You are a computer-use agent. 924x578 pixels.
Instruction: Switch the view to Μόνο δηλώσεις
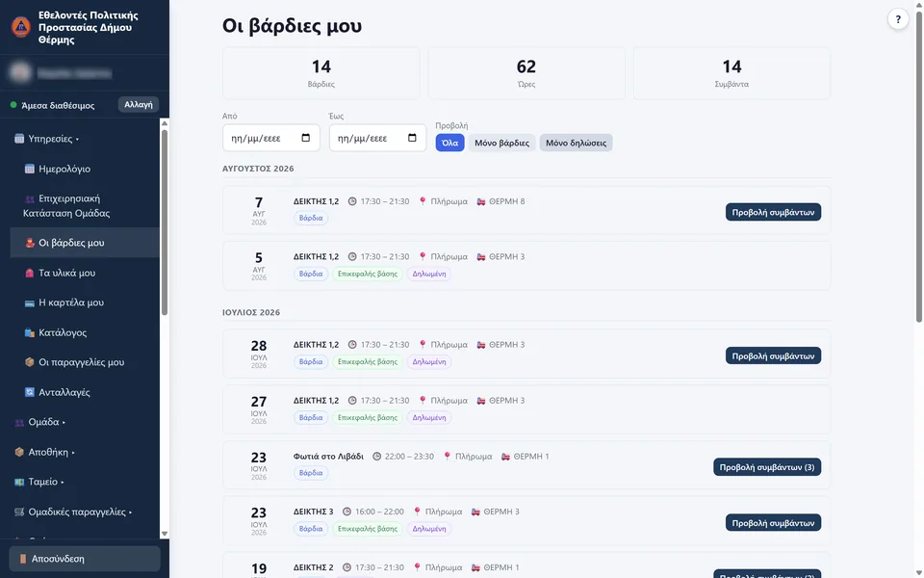[x=576, y=143]
